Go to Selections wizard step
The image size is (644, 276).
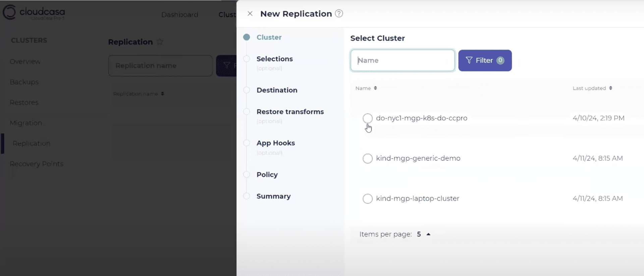coord(275,59)
